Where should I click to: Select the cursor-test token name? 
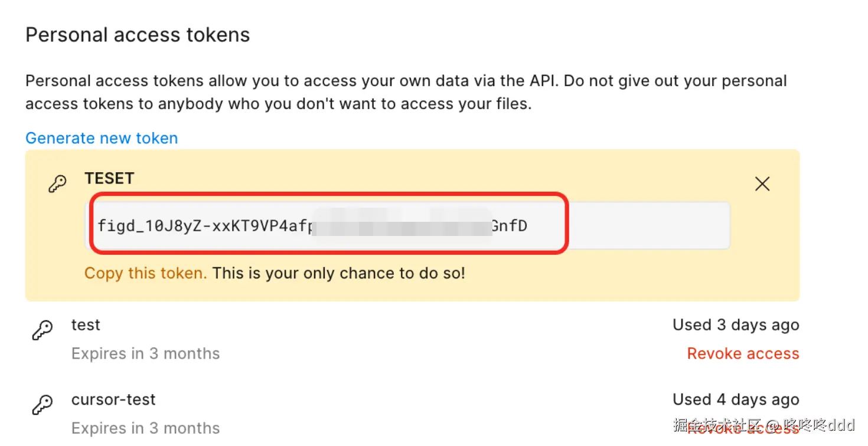[x=113, y=399]
